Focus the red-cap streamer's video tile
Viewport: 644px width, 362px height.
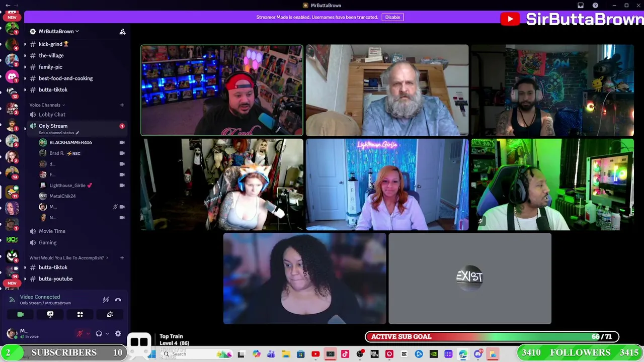click(222, 90)
